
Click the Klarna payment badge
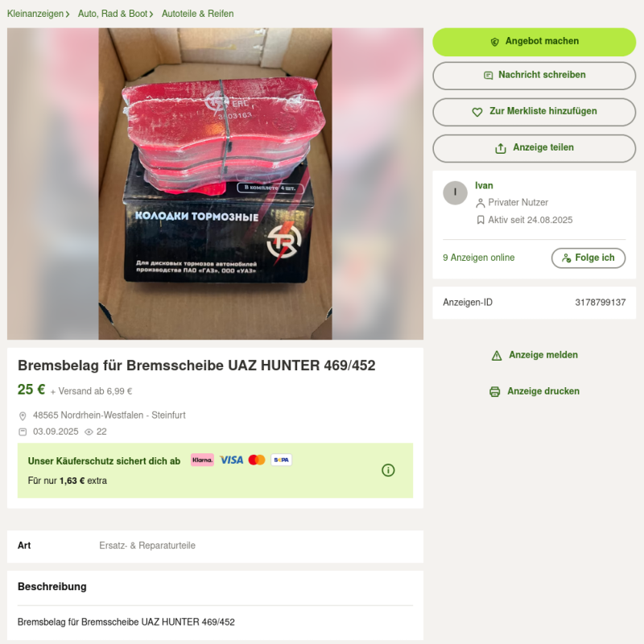pyautogui.click(x=203, y=460)
